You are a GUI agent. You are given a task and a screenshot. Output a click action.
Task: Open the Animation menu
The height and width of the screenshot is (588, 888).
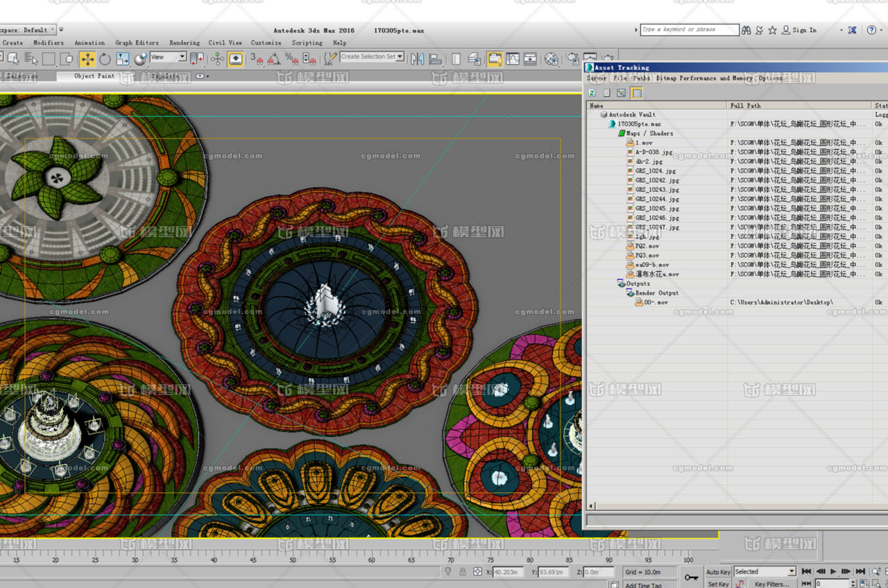pos(89,43)
